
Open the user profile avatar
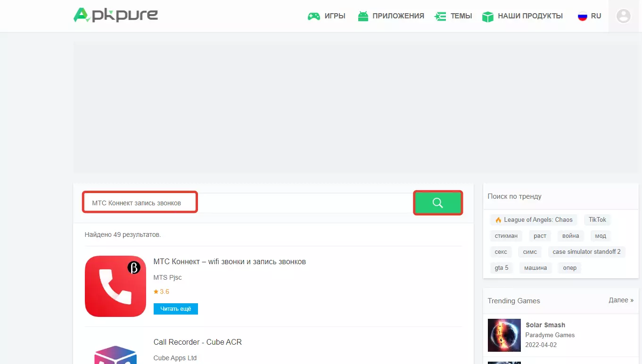(624, 16)
